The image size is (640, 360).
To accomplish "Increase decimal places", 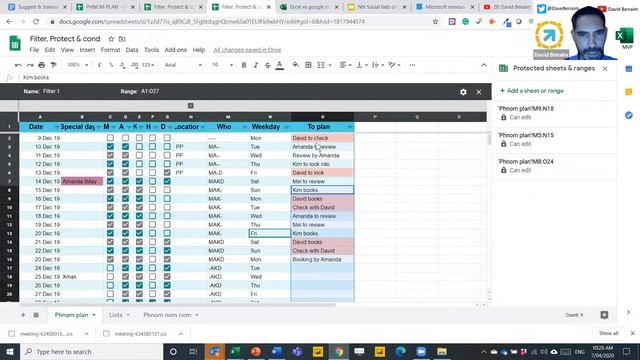I will 135,65.
